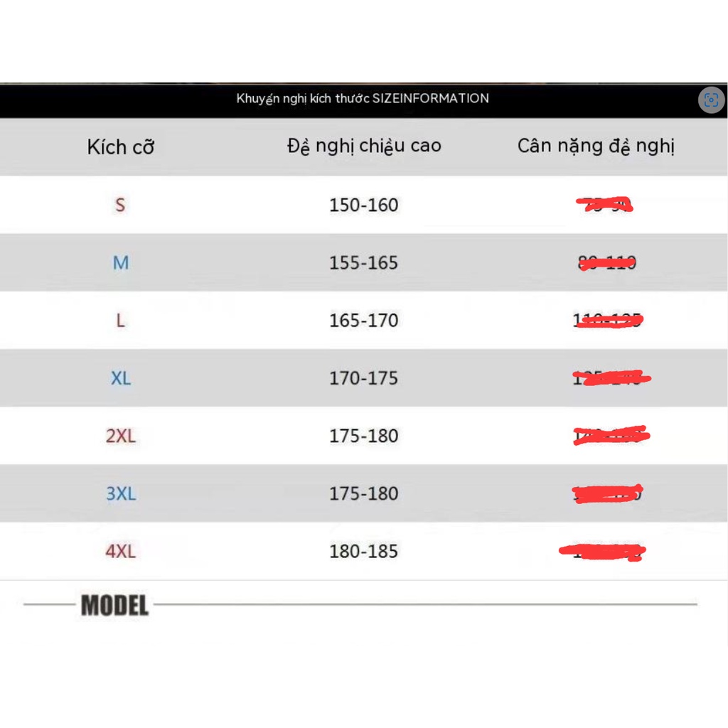
Task: Choose the L size label
Action: tap(120, 321)
